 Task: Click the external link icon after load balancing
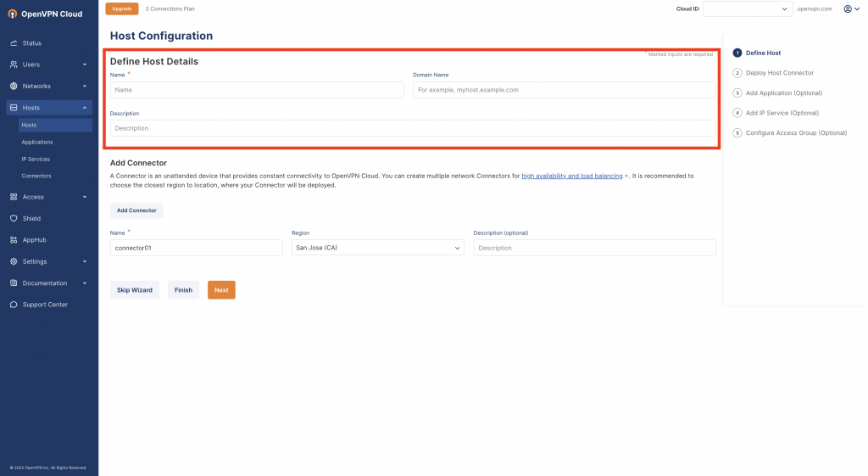(x=626, y=176)
